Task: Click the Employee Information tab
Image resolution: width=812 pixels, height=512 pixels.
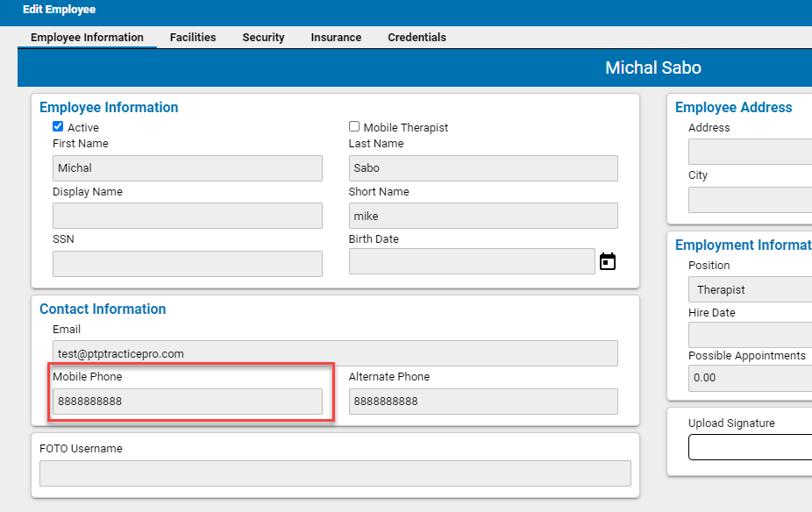Action: point(87,37)
